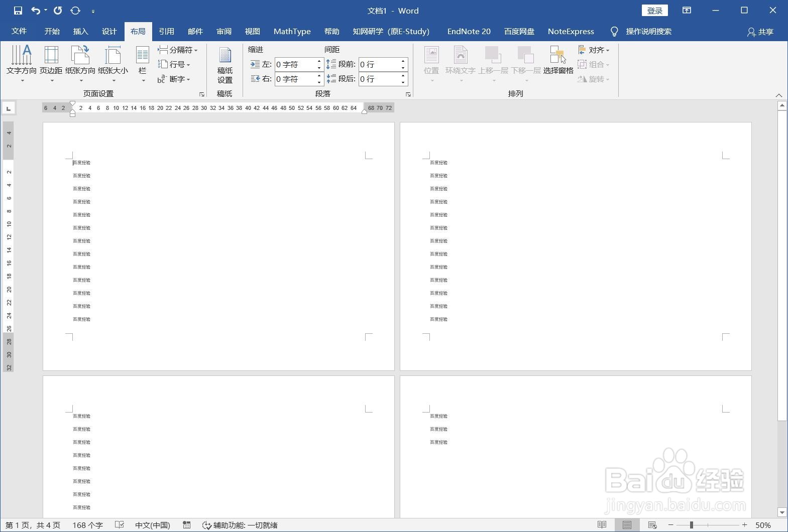Switch to Print Layout view icon
This screenshot has height=532, width=788.
(627, 525)
